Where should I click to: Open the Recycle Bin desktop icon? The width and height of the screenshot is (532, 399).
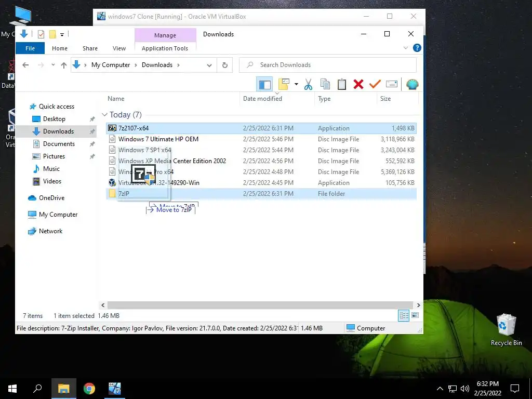coord(506,330)
